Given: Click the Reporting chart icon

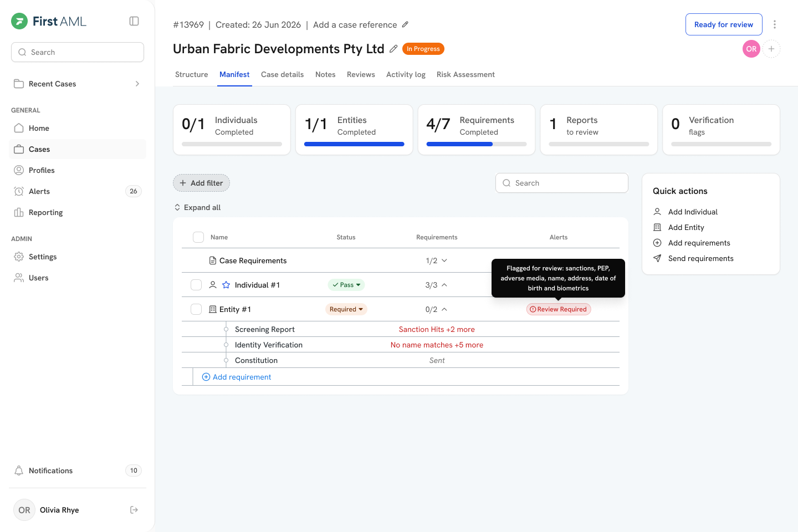Looking at the screenshot, I should pyautogui.click(x=19, y=212).
